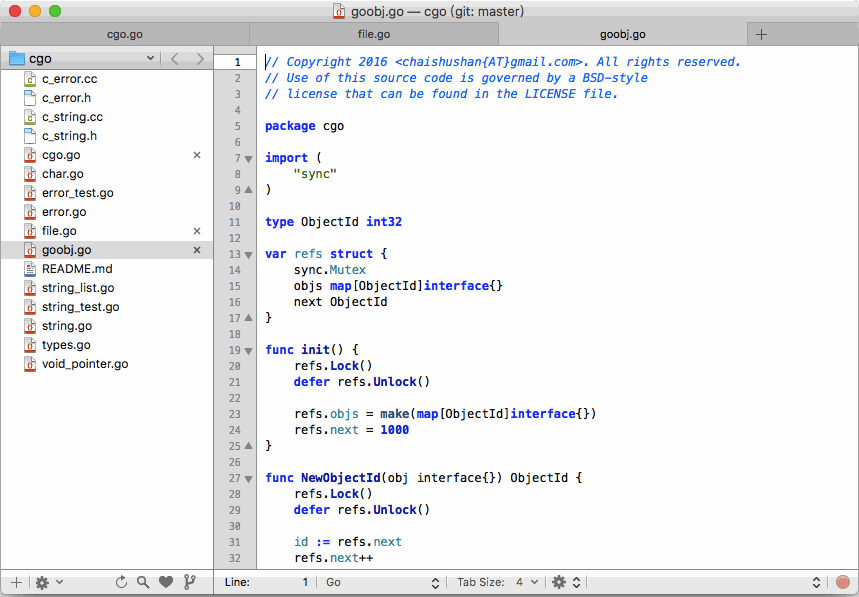859x597 pixels.
Task: Click the fold end marker at line 9
Action: [248, 190]
